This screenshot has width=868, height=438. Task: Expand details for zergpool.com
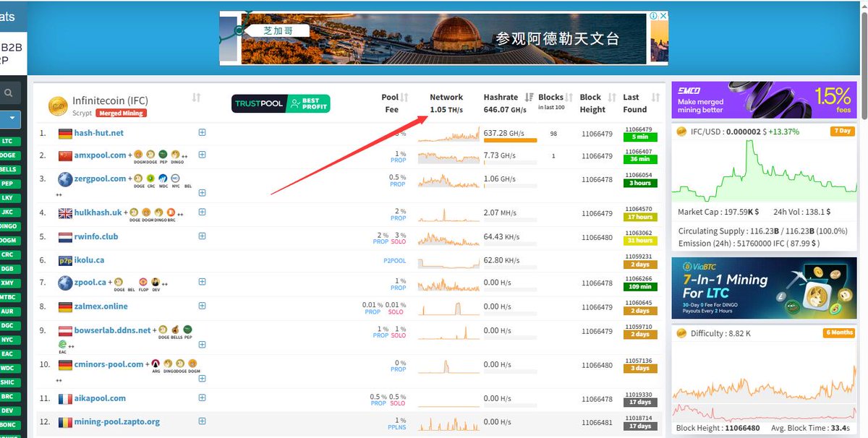202,192
